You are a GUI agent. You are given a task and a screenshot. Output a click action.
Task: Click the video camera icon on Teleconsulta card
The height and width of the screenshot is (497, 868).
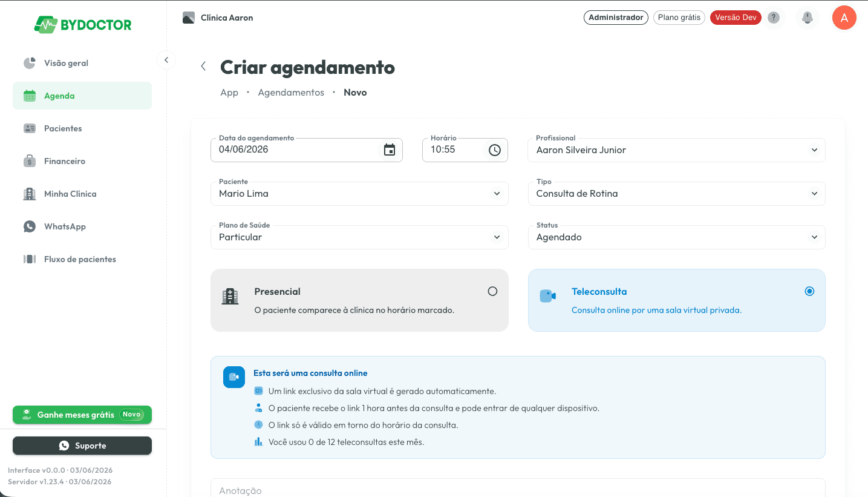coord(547,296)
